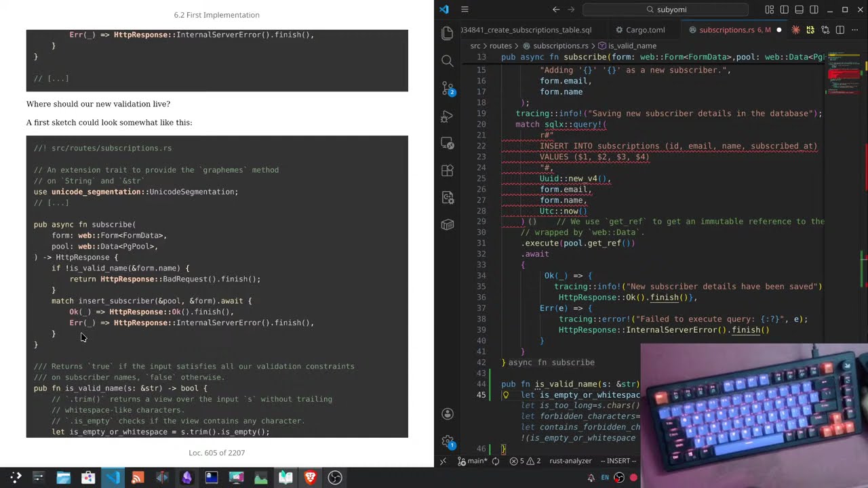The image size is (868, 488).
Task: Click line number 33 in gutter
Action: (481, 265)
